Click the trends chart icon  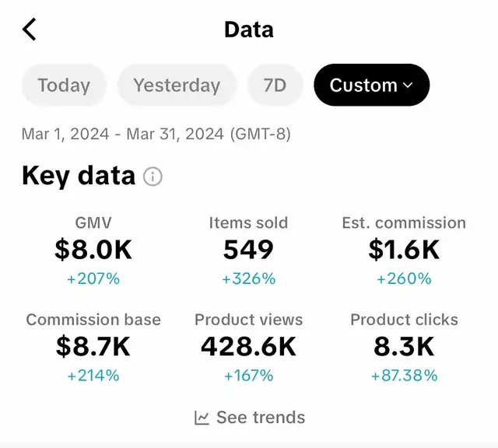(x=202, y=418)
